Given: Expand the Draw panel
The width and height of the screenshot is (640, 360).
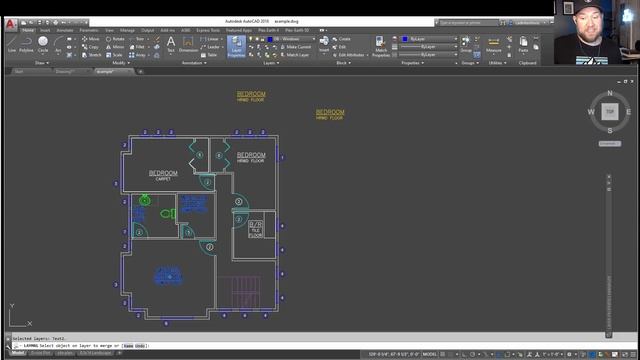Looking at the screenshot, I should 42,63.
